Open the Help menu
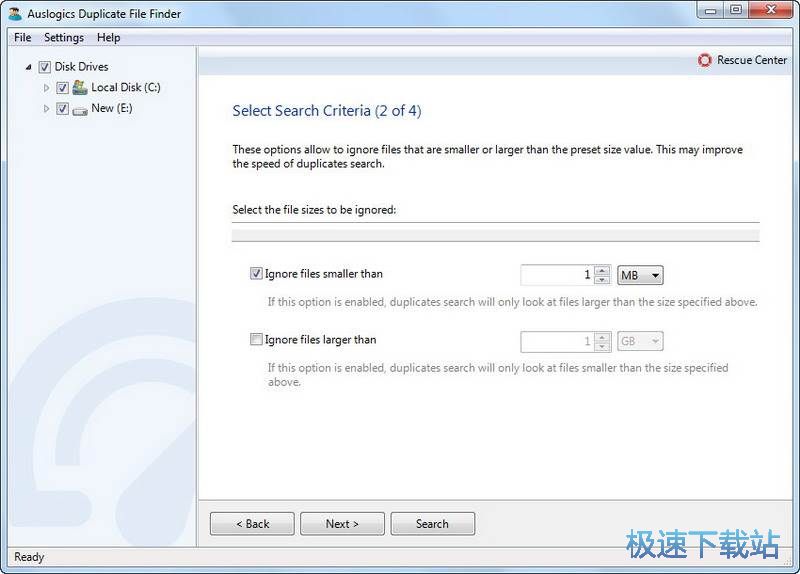Image resolution: width=800 pixels, height=574 pixels. pos(108,37)
